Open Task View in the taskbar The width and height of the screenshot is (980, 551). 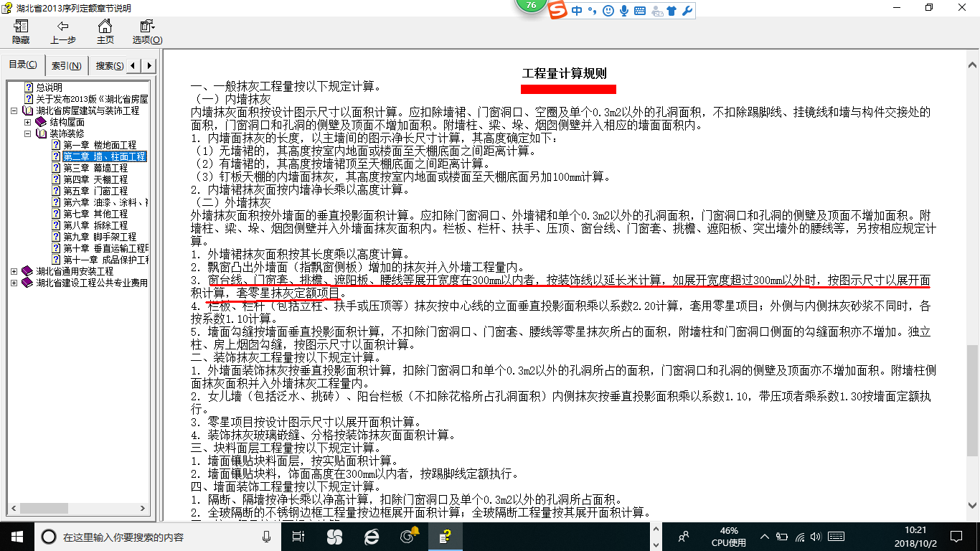click(x=298, y=536)
